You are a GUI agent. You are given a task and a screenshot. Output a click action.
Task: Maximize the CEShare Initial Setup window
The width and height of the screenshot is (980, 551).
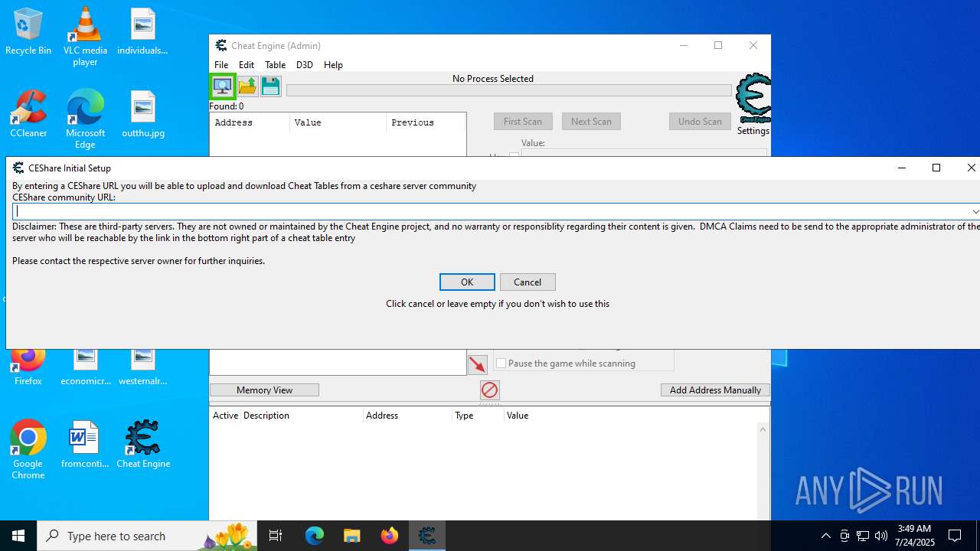click(936, 168)
